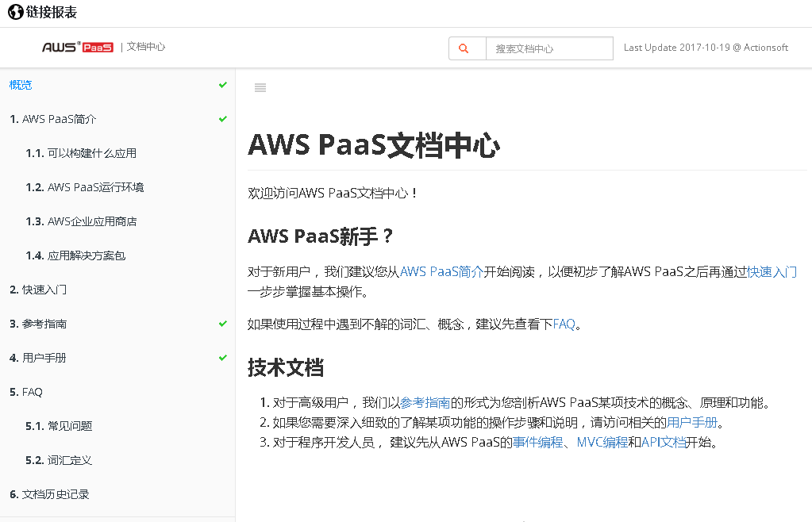Image resolution: width=812 pixels, height=522 pixels.
Task: Follow the 快速入门 link in the article
Action: click(x=772, y=271)
